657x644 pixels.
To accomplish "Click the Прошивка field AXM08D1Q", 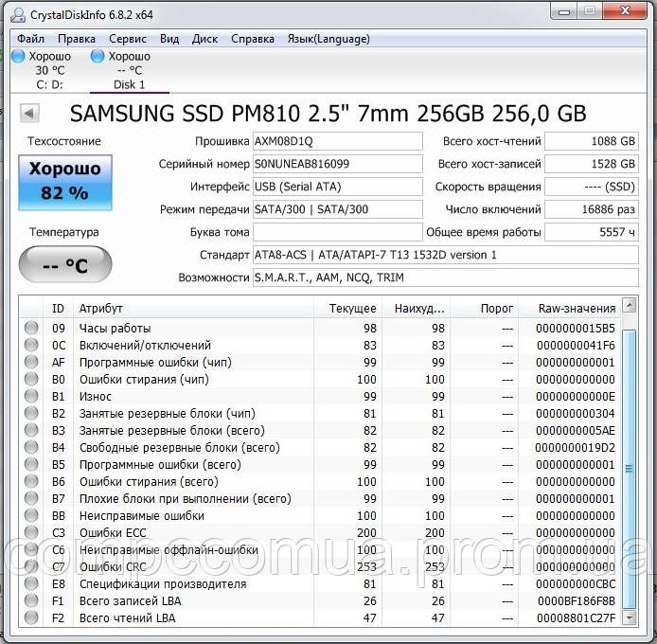I will [x=338, y=141].
